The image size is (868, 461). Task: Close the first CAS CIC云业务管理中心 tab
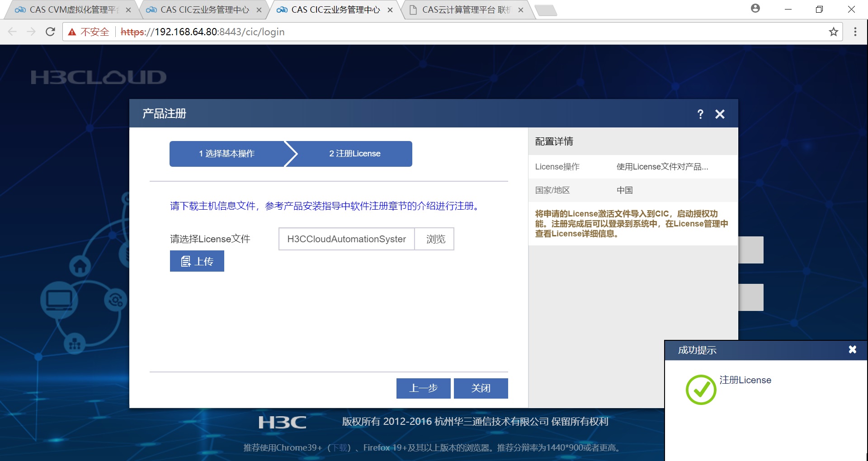click(x=259, y=10)
